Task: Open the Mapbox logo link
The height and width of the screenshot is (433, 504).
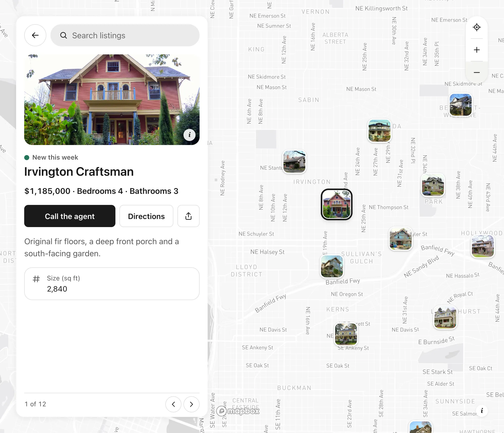Action: 238,411
